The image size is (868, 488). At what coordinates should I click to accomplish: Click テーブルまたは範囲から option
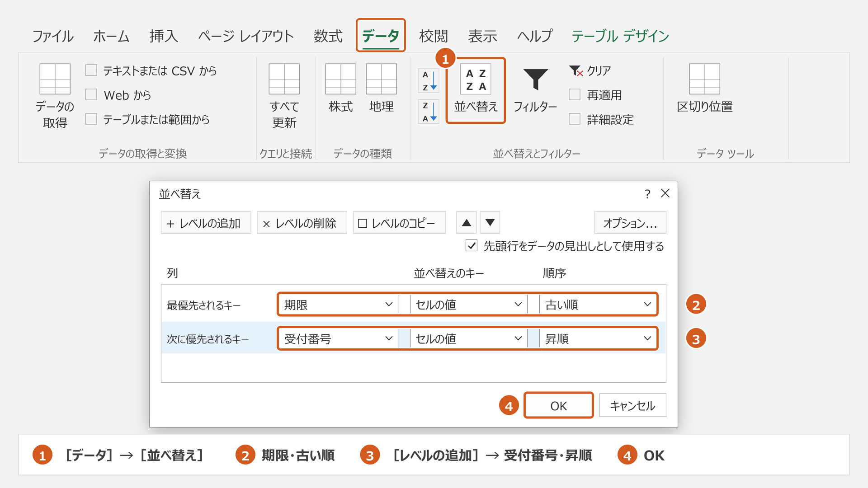[x=148, y=119]
